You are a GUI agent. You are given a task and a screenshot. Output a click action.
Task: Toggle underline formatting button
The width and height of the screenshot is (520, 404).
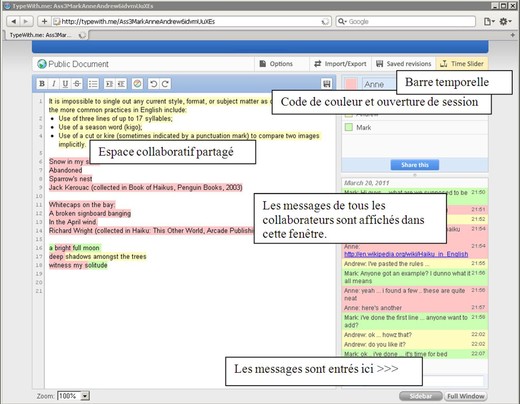[65, 84]
